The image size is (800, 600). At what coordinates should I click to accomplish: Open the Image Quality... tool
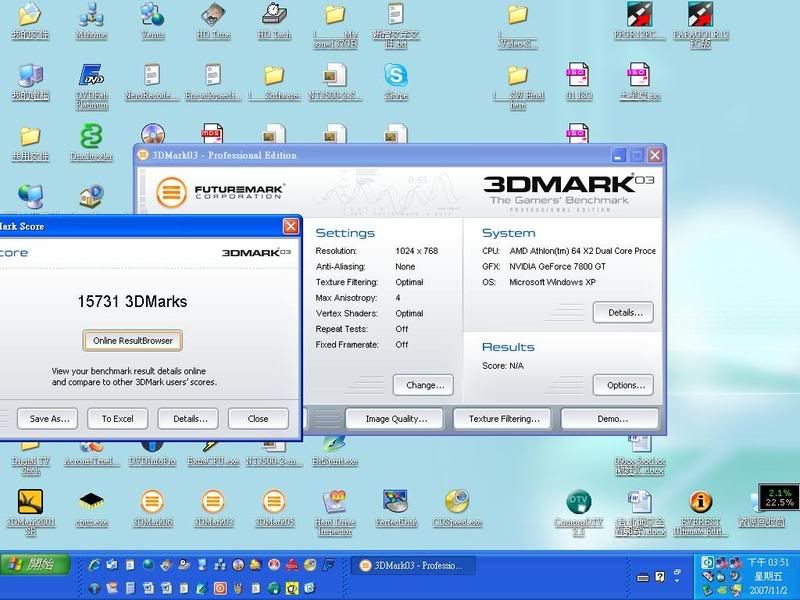click(394, 418)
